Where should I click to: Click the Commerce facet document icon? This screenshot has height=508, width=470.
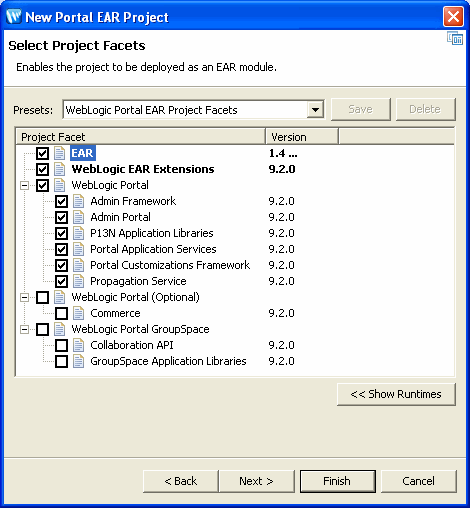tap(79, 313)
